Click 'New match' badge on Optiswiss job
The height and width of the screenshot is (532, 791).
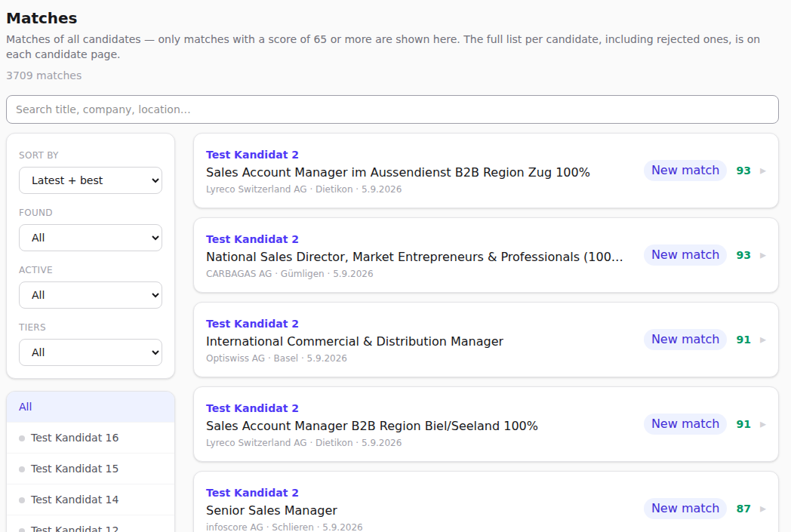click(685, 340)
